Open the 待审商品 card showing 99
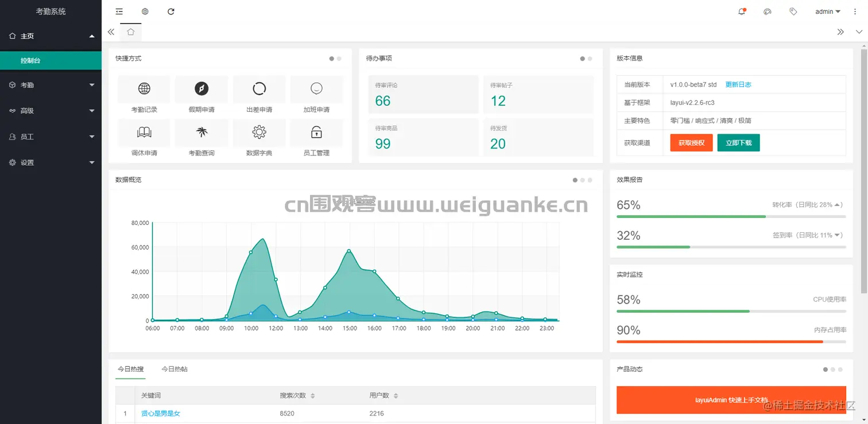The width and height of the screenshot is (868, 424). pos(423,138)
